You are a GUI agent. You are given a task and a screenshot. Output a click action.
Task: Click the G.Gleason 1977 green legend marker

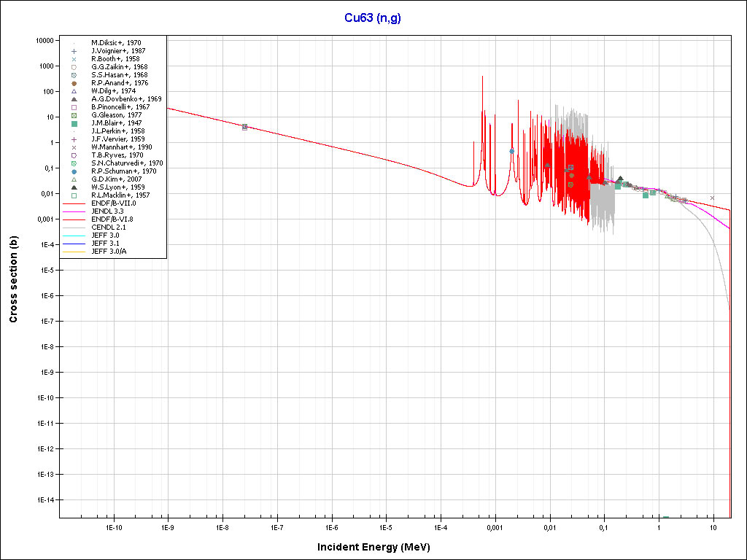point(74,115)
